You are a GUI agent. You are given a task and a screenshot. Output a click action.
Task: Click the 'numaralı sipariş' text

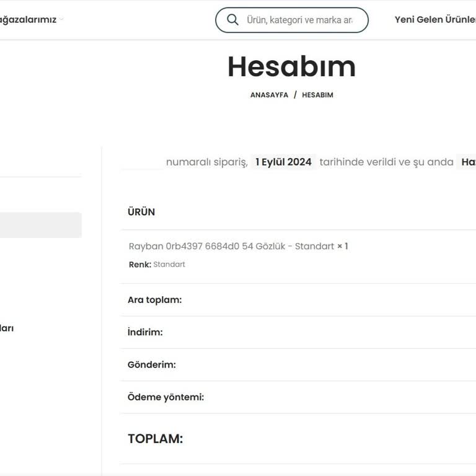tap(207, 162)
